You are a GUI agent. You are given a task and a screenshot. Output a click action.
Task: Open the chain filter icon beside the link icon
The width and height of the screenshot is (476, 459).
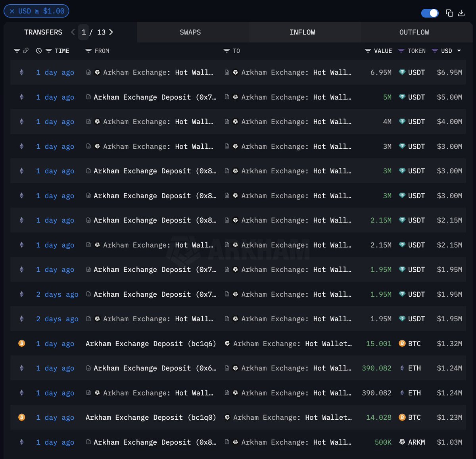click(x=17, y=51)
